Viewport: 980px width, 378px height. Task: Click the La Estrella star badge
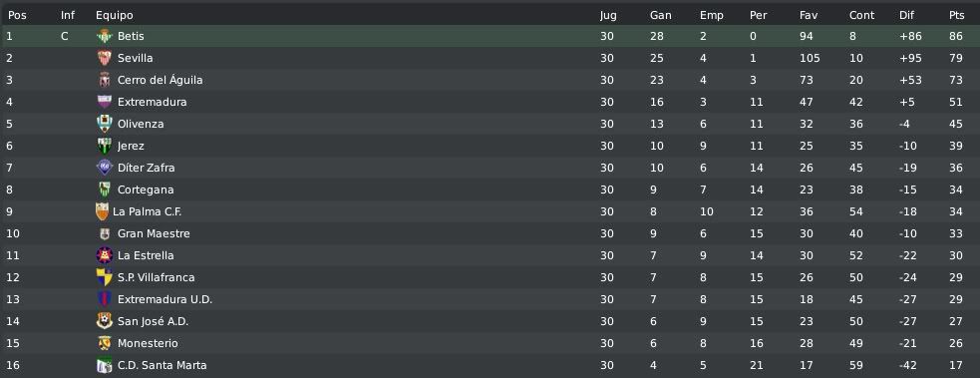point(105,255)
